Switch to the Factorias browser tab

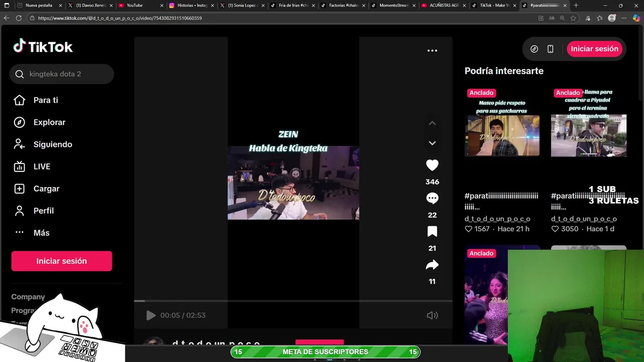click(344, 6)
